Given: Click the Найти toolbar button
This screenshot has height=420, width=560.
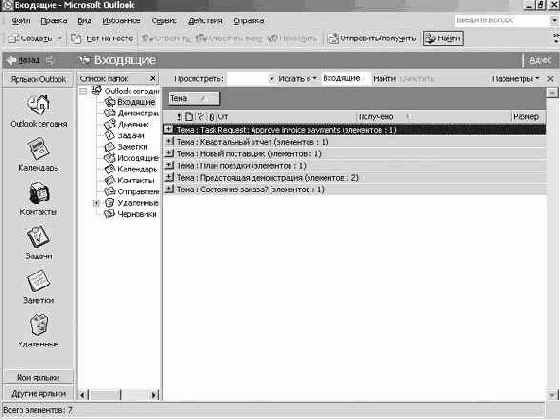Looking at the screenshot, I should (x=443, y=38).
